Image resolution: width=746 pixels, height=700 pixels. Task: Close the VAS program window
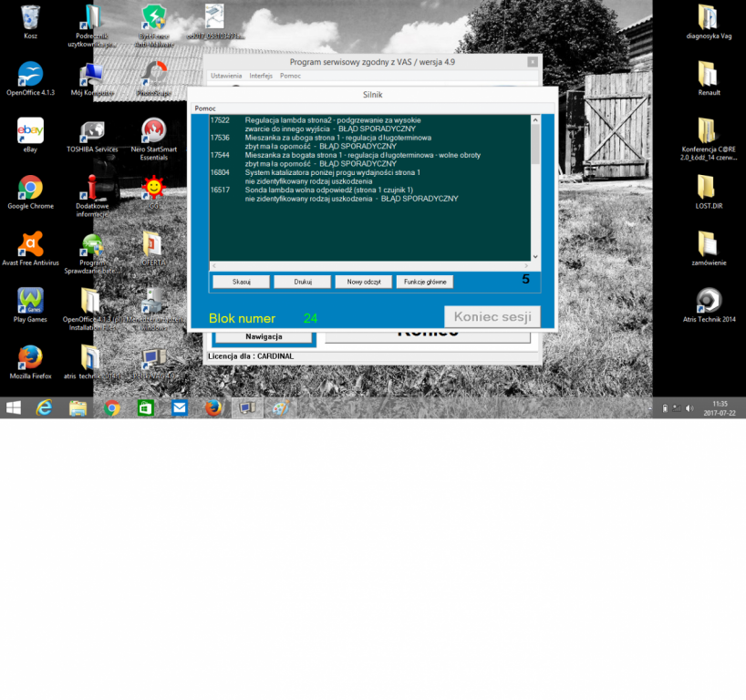pyautogui.click(x=533, y=62)
